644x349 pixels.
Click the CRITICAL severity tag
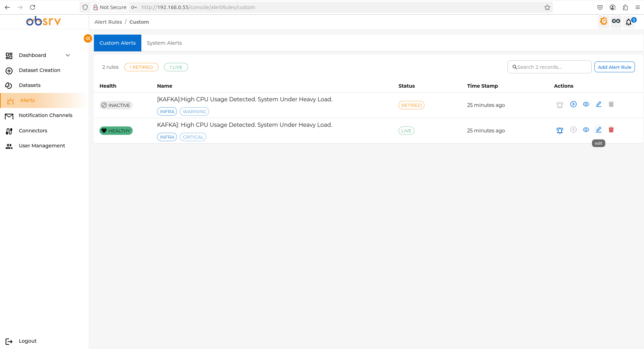(x=193, y=137)
